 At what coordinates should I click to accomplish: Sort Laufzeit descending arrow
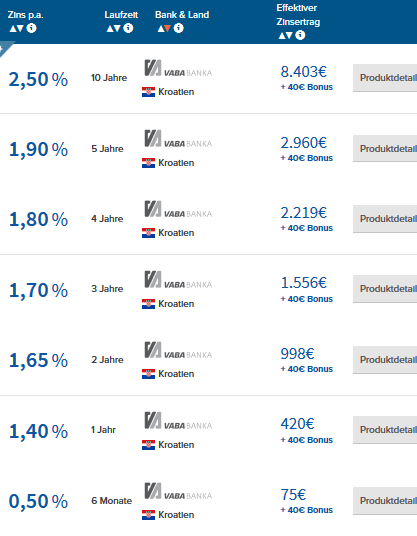(117, 28)
